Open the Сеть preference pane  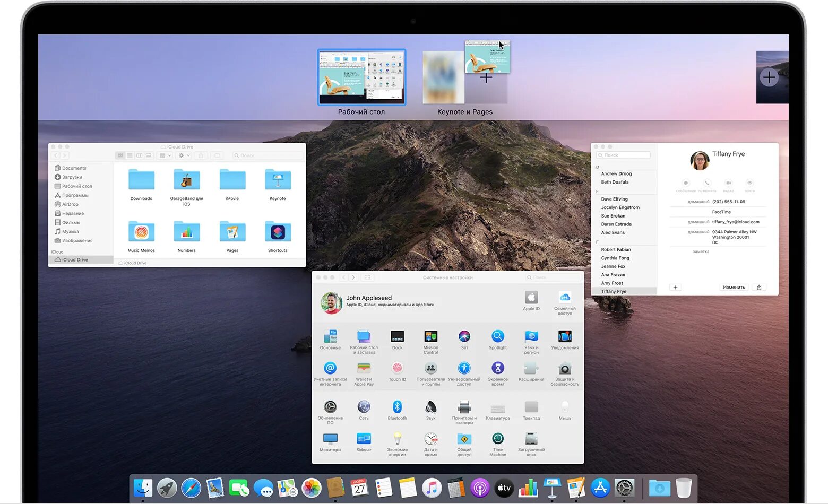pyautogui.click(x=364, y=411)
